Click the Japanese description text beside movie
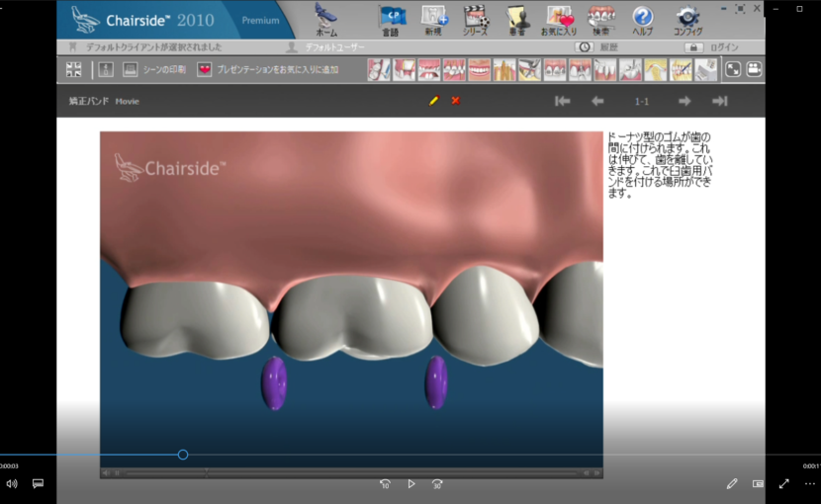Viewport: 821px width, 504px height. pyautogui.click(x=660, y=165)
